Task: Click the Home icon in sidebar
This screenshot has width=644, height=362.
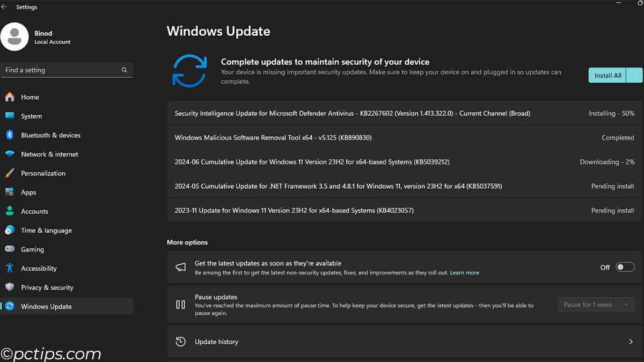Action: point(10,97)
